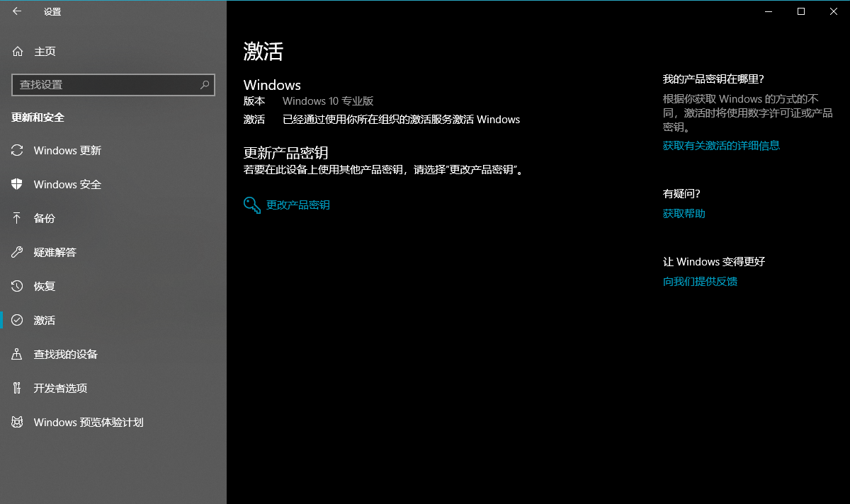850x504 pixels.
Task: Maximize the 设置 window
Action: [x=801, y=11]
